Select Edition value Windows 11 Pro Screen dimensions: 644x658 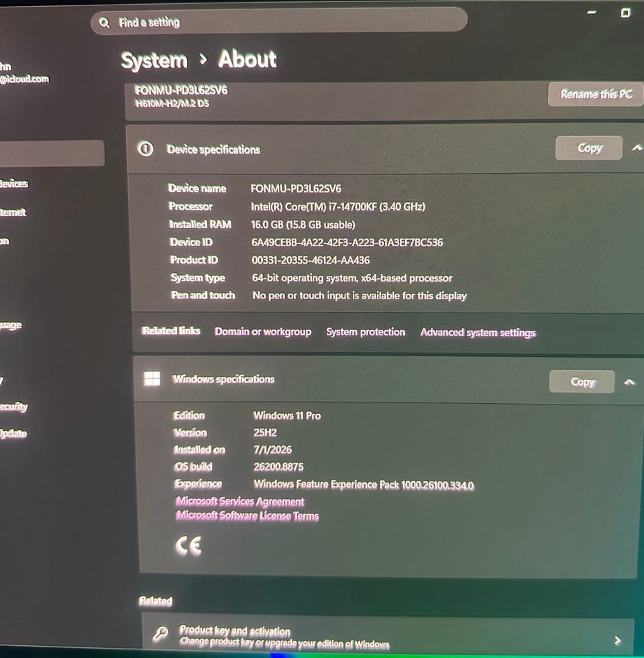coord(287,415)
